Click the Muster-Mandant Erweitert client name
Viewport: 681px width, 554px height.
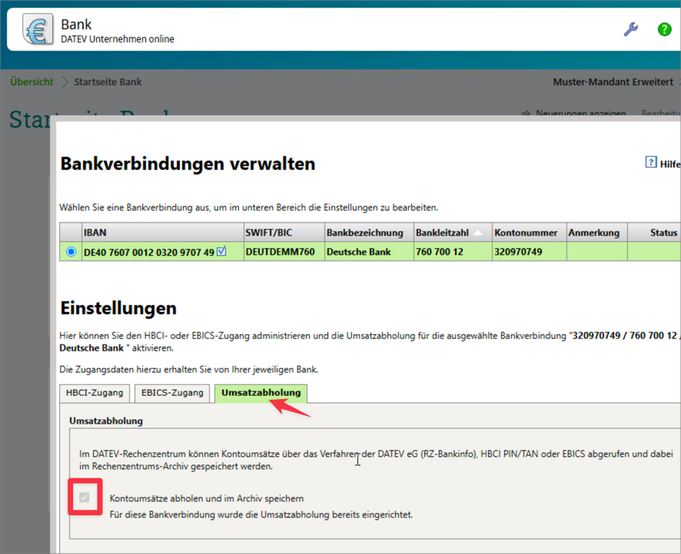coord(613,82)
